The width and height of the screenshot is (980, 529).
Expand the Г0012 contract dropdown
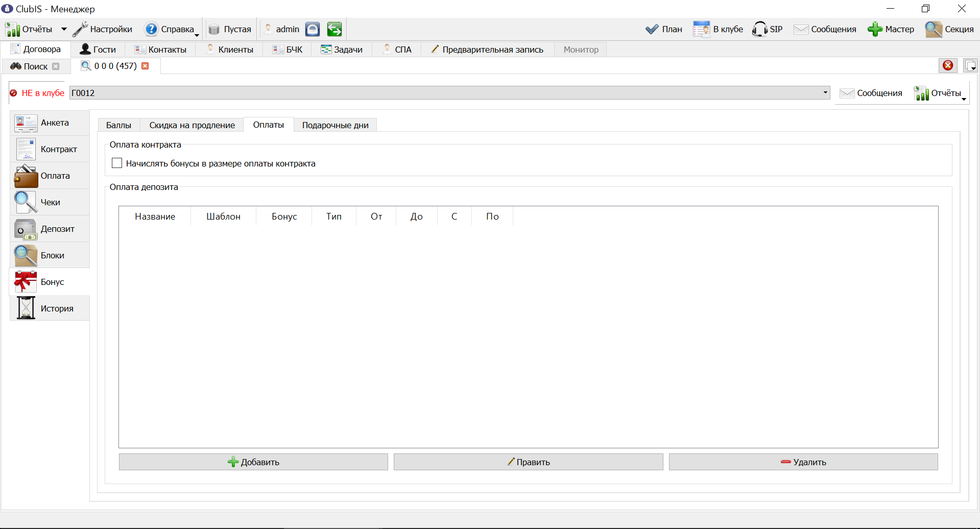(x=825, y=93)
